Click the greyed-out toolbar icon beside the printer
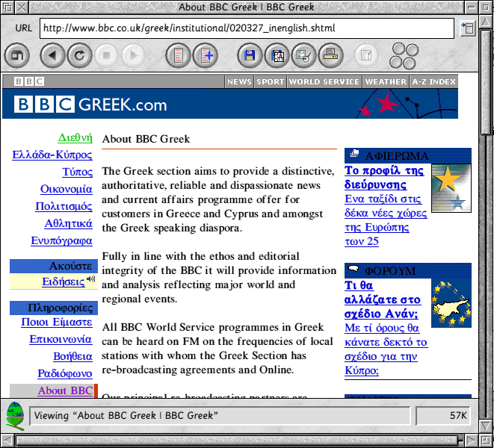The width and height of the screenshot is (494, 448). coord(366,56)
